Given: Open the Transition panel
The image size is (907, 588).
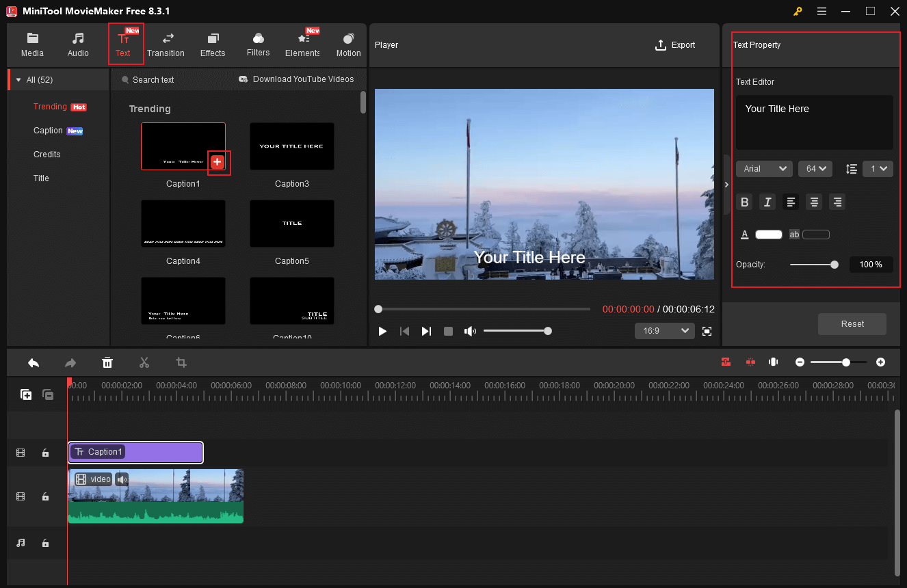Looking at the screenshot, I should pyautogui.click(x=166, y=44).
